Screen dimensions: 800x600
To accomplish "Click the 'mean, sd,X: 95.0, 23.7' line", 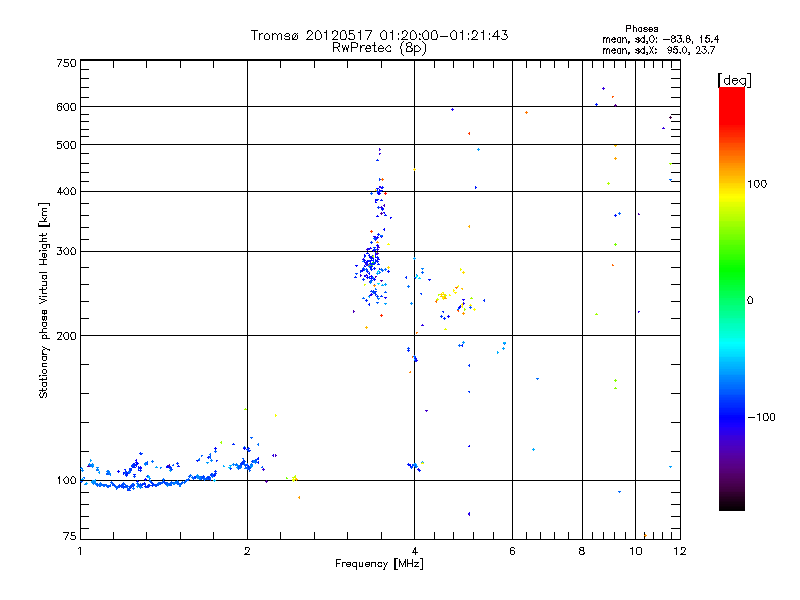I will [x=659, y=50].
